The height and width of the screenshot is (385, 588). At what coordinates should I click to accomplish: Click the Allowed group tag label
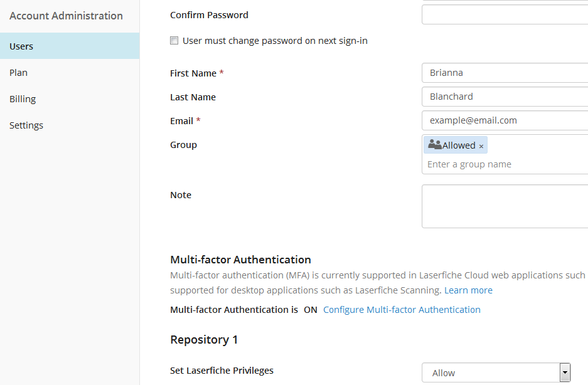point(459,145)
